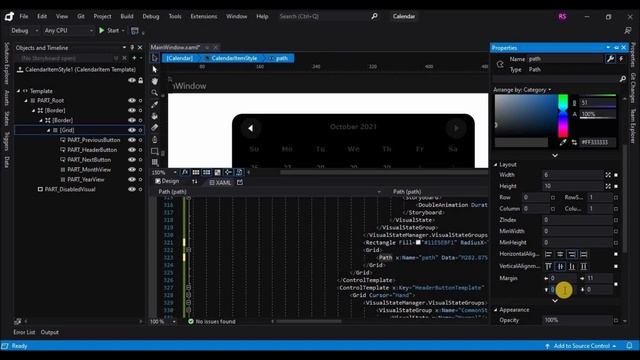Image resolution: width=640 pixels, height=360 pixels.
Task: Open the Build menu
Action: pos(127,16)
